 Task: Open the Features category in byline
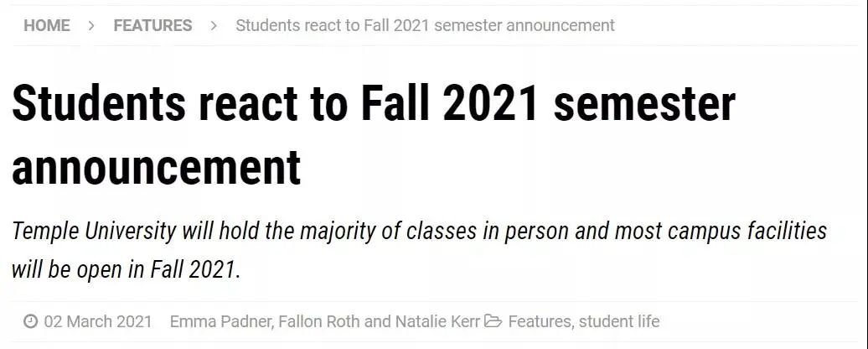click(540, 321)
